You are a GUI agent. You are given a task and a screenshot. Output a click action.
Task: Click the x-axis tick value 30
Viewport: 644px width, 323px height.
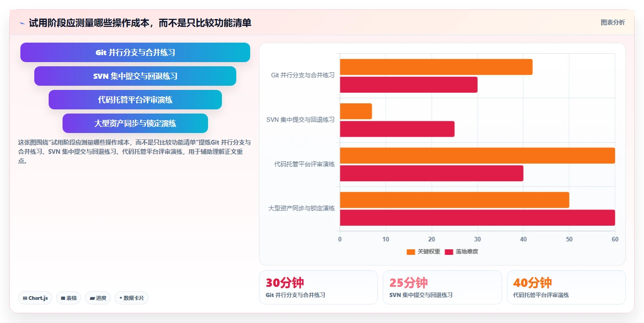pyautogui.click(x=477, y=239)
